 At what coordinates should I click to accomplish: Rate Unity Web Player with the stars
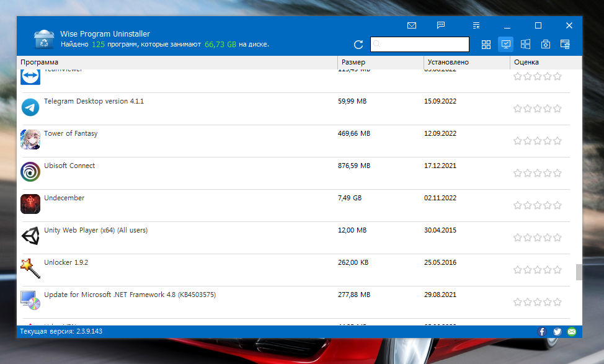pos(538,237)
